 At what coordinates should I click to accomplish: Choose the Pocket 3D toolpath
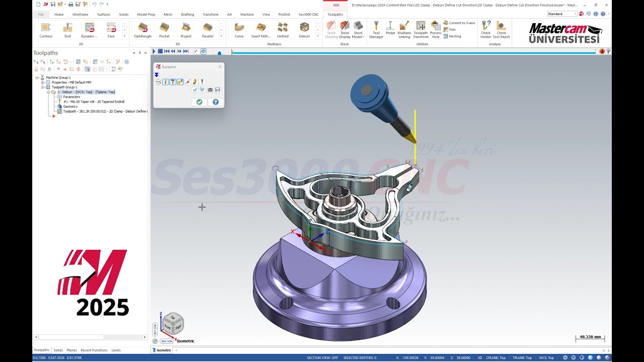pyautogui.click(x=165, y=30)
